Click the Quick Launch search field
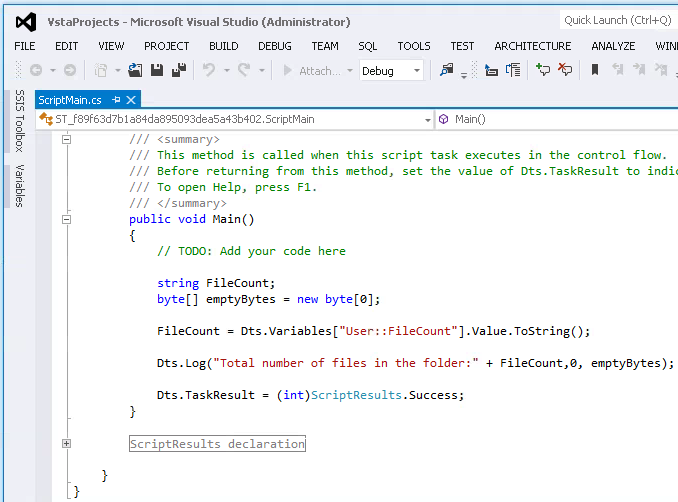This screenshot has height=502, width=678. click(615, 20)
